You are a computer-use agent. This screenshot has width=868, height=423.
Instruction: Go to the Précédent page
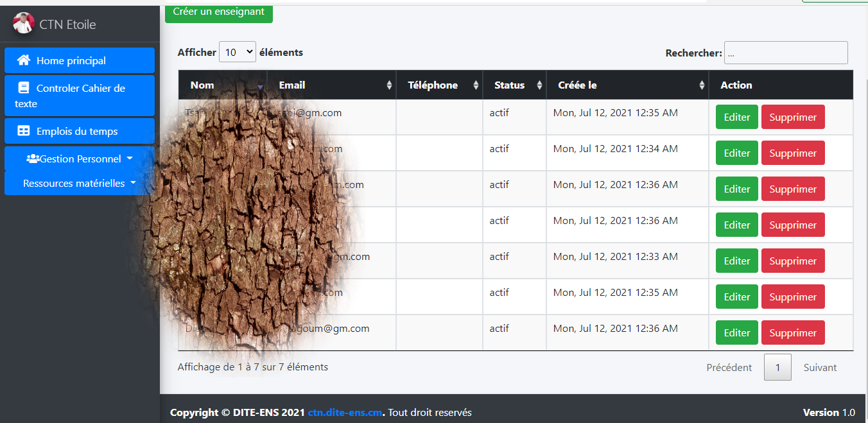pos(729,367)
